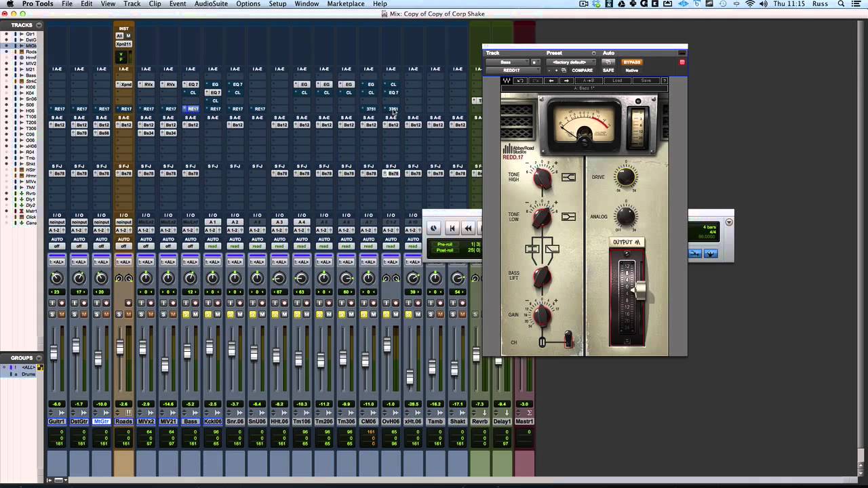Image resolution: width=868 pixels, height=488 pixels.
Task: Click the Waves Load button
Action: tap(617, 81)
